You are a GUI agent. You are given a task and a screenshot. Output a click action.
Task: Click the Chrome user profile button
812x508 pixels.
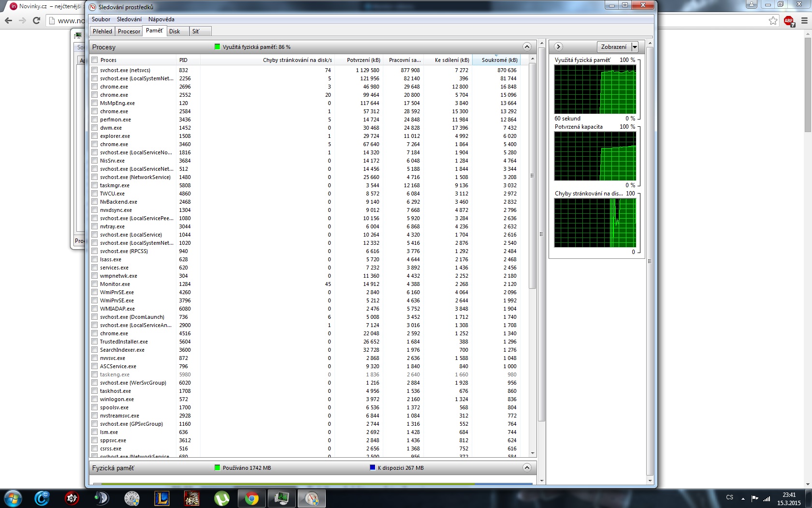click(751, 4)
